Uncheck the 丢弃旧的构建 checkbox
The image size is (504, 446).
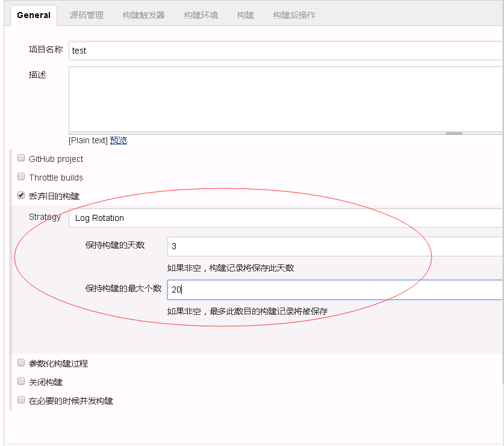click(21, 196)
